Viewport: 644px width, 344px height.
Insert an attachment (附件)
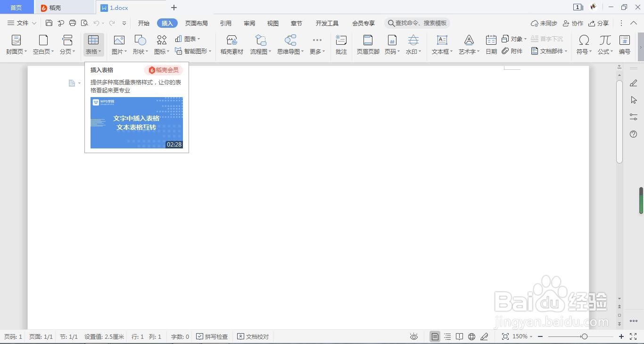(x=512, y=51)
